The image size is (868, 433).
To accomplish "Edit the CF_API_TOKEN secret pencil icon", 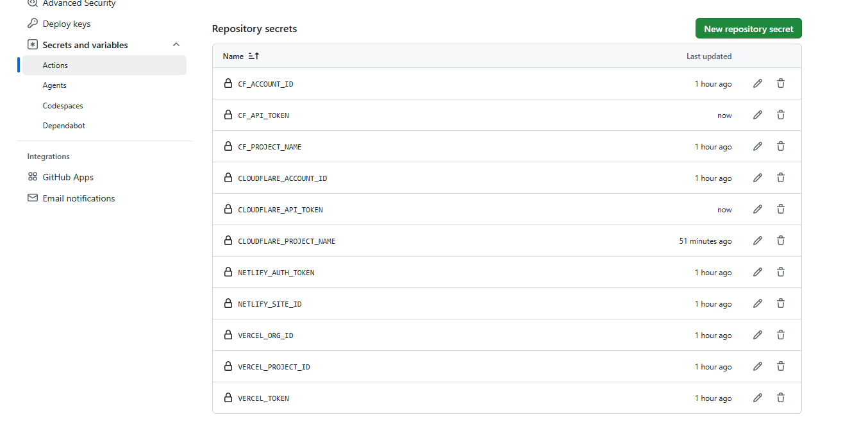I will click(x=758, y=115).
